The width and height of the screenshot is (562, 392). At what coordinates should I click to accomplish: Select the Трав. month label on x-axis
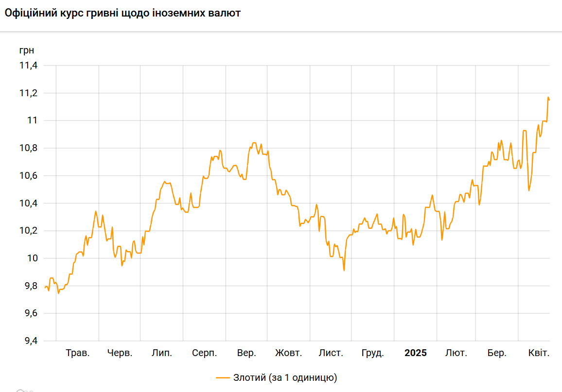pyautogui.click(x=78, y=353)
